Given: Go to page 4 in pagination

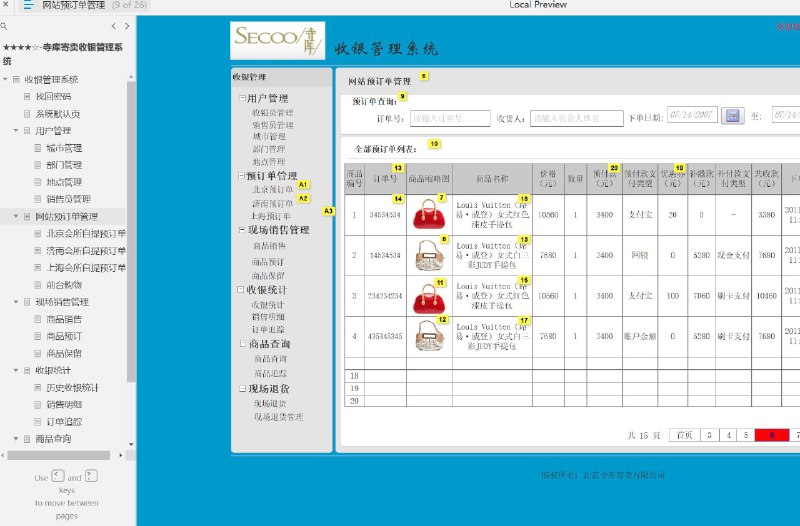Looking at the screenshot, I should [x=729, y=435].
